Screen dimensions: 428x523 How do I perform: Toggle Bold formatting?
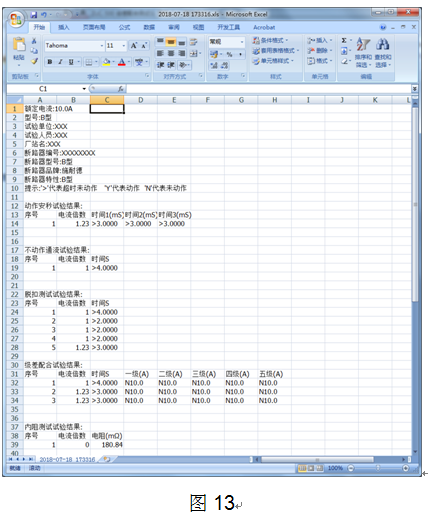pos(50,62)
